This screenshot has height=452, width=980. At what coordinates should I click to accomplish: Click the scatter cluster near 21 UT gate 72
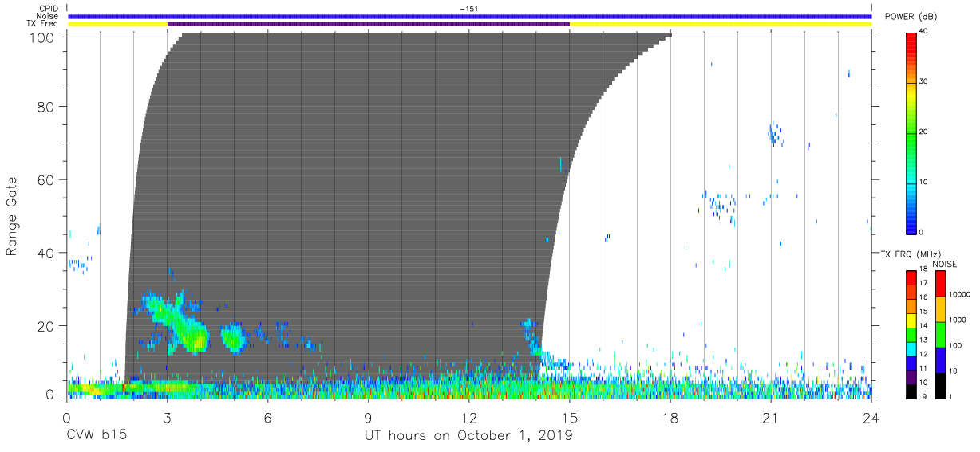click(773, 132)
